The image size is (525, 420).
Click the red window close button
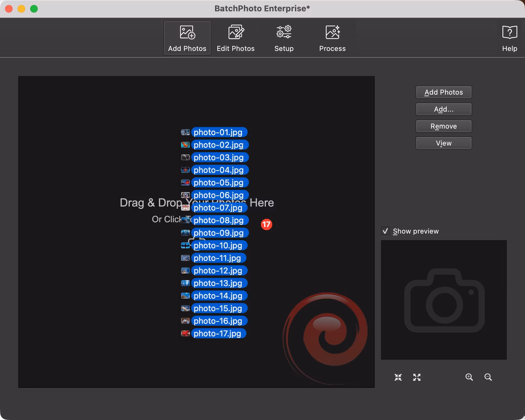(x=9, y=9)
